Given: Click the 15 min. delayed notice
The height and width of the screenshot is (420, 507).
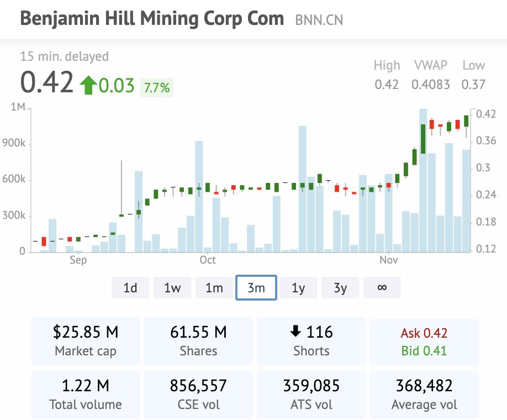Looking at the screenshot, I should click(65, 56).
